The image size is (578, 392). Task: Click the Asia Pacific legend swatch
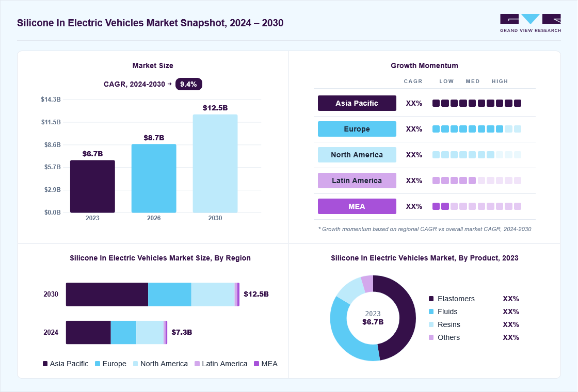pos(45,364)
